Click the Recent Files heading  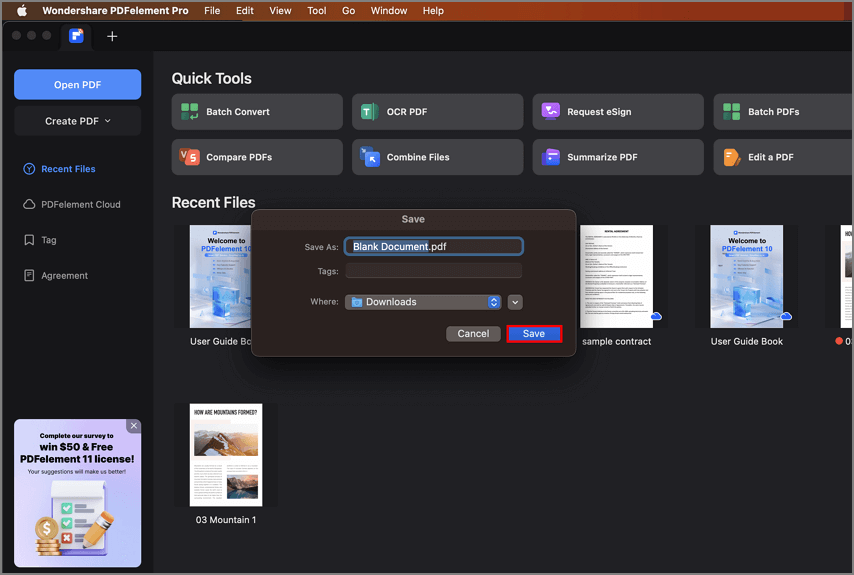(x=214, y=203)
